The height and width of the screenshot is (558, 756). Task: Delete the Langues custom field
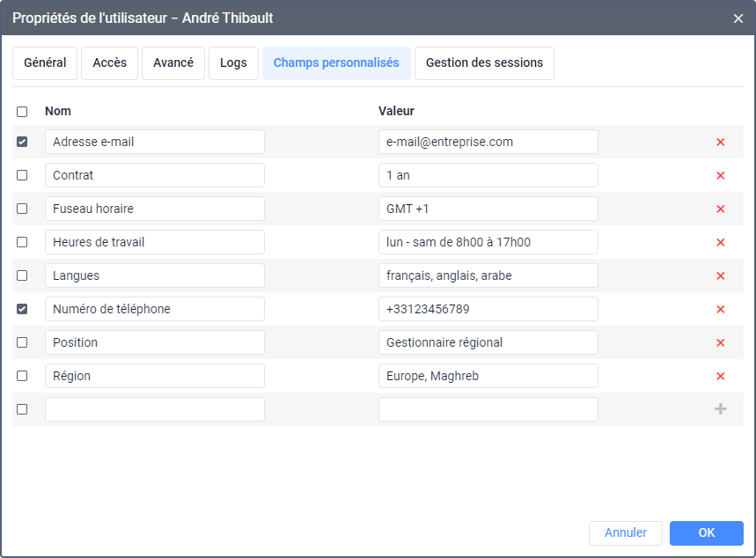(x=720, y=275)
